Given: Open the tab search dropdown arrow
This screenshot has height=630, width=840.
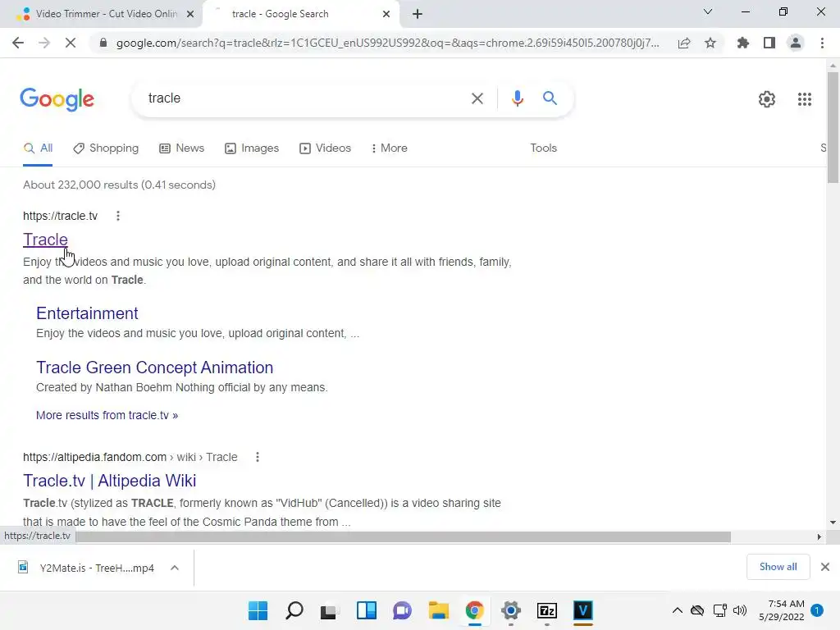Looking at the screenshot, I should point(708,11).
